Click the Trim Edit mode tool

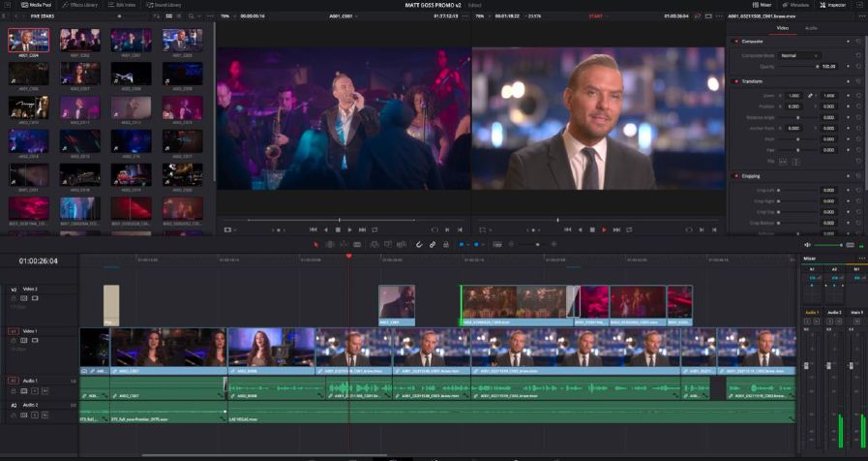(330, 244)
